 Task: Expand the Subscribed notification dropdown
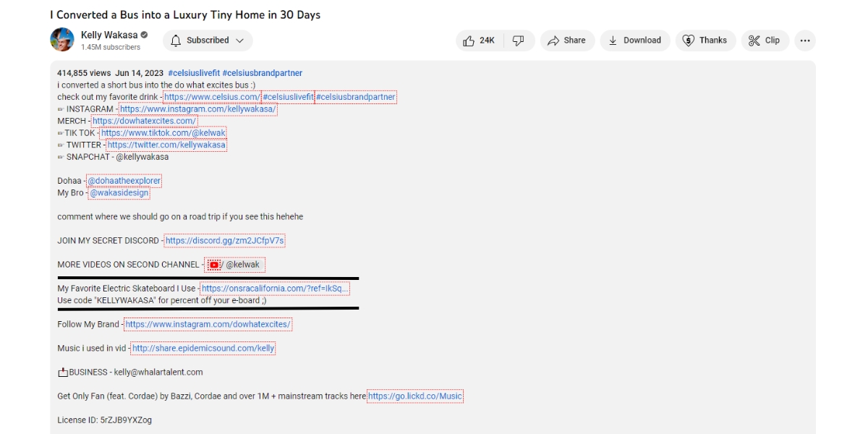(208, 41)
